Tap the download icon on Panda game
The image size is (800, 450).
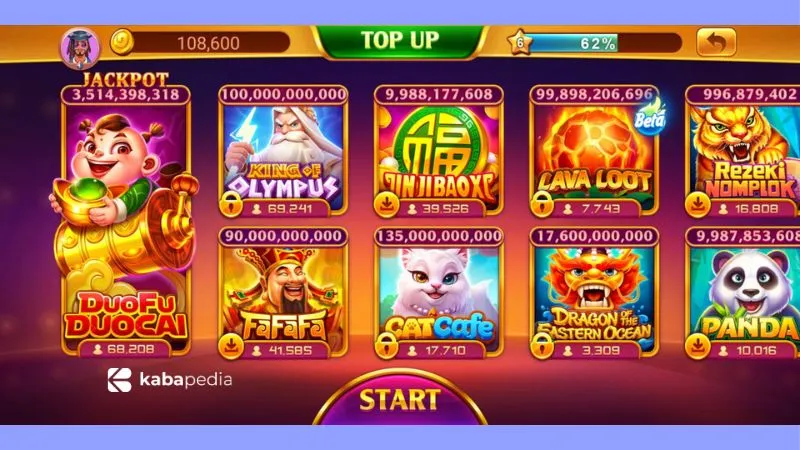[x=697, y=346]
